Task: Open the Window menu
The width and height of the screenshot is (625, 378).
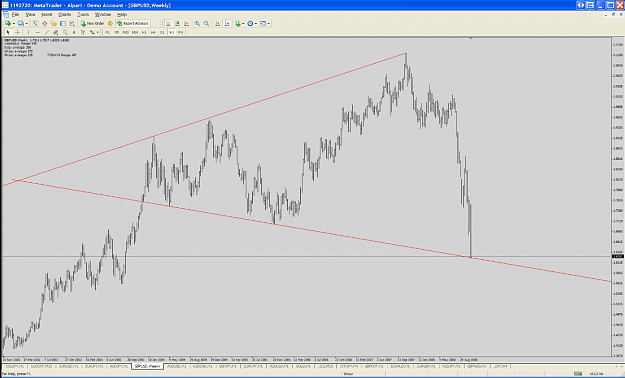Action: pos(103,15)
